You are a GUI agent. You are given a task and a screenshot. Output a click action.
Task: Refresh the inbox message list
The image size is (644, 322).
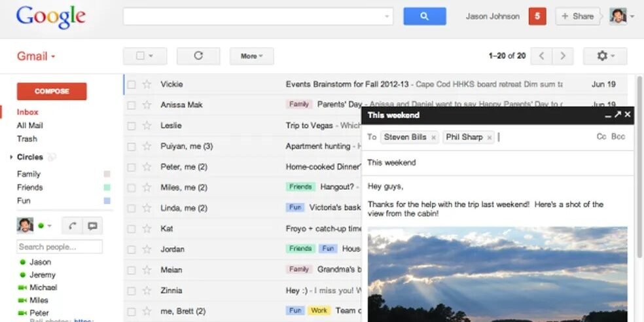coord(198,56)
